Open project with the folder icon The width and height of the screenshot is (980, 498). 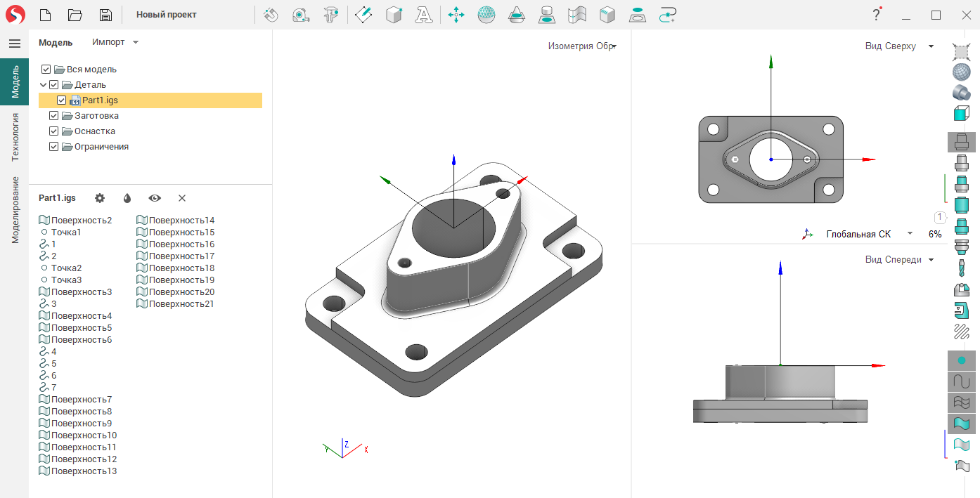tap(75, 15)
